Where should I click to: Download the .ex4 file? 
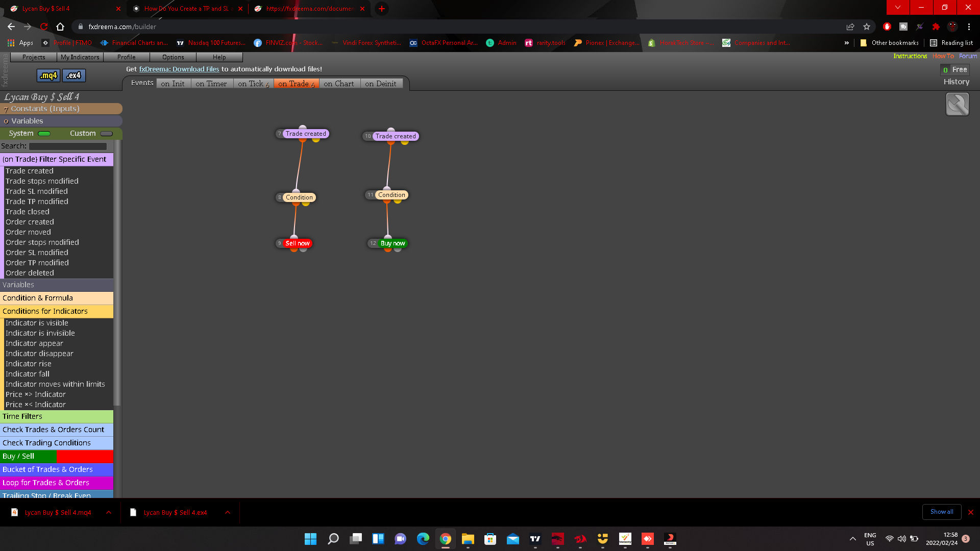(74, 76)
